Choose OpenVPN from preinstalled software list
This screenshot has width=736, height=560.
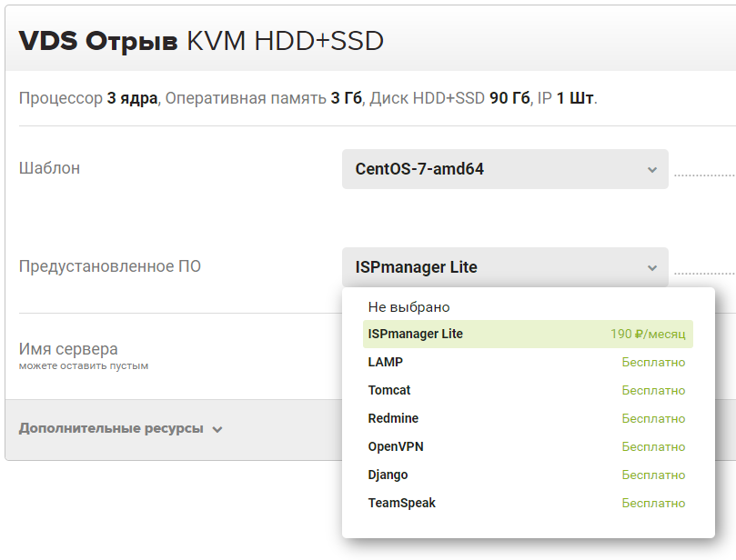[528, 446]
